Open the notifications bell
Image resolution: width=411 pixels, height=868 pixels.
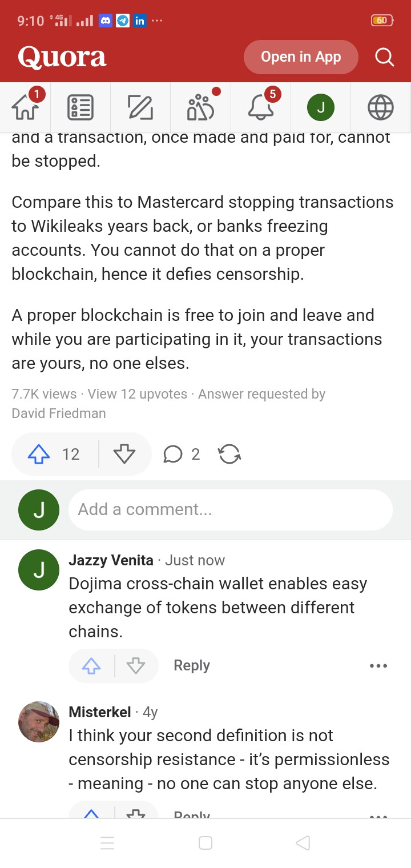pos(261,107)
